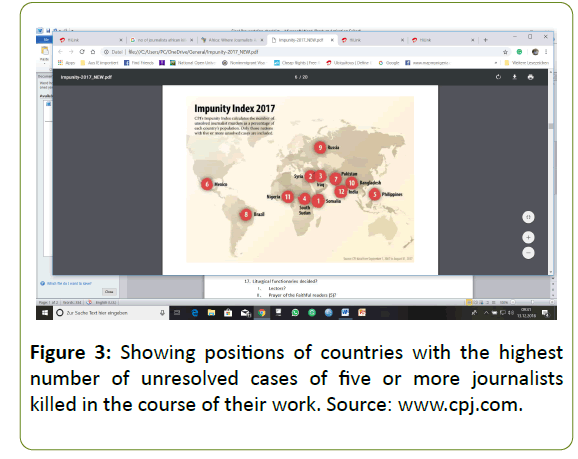Viewport: 578px width, 459px height.
Task: Click the Word File tab behind Chrome
Action: [45, 40]
